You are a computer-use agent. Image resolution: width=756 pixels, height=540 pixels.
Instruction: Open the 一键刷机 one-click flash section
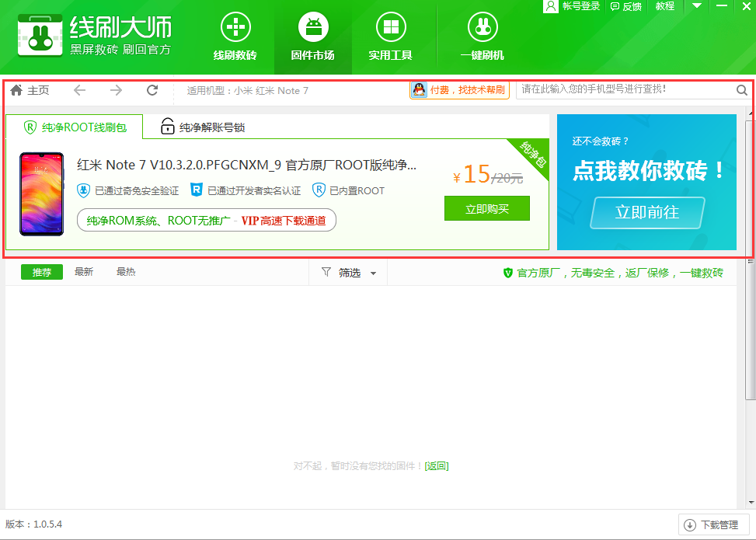483,37
